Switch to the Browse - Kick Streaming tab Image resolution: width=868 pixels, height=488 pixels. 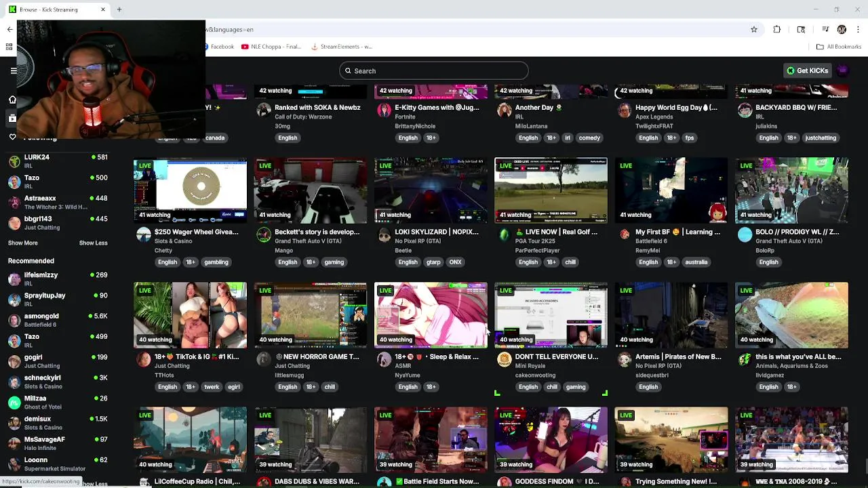(57, 9)
